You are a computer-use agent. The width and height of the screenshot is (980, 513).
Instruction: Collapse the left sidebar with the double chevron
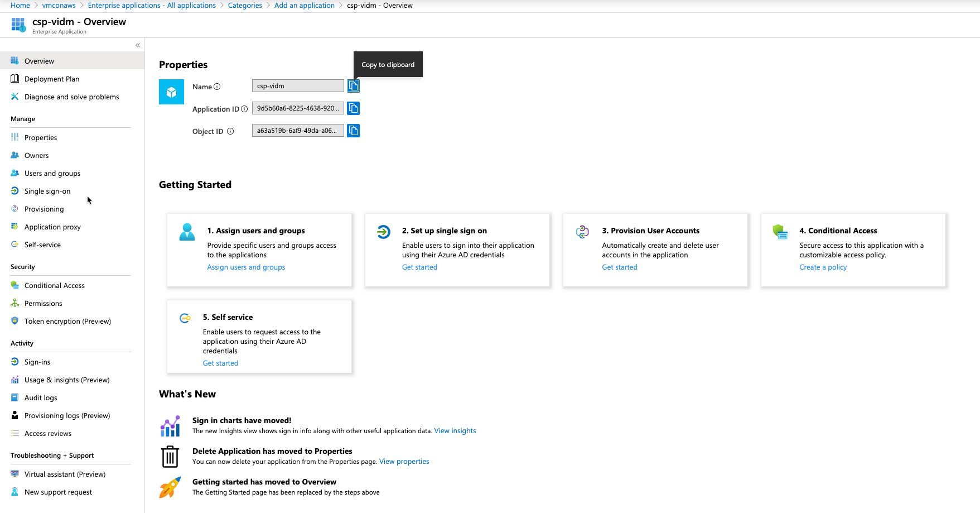point(138,45)
